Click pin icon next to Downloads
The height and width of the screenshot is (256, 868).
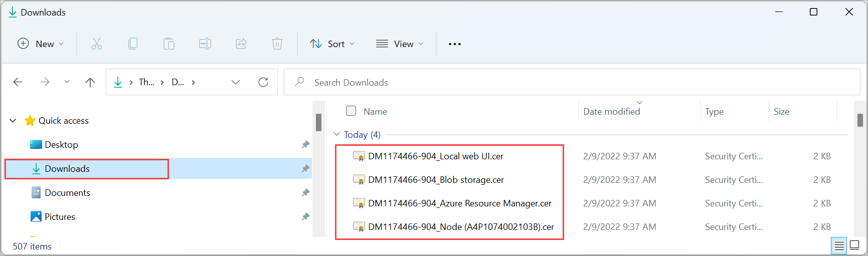click(x=305, y=169)
